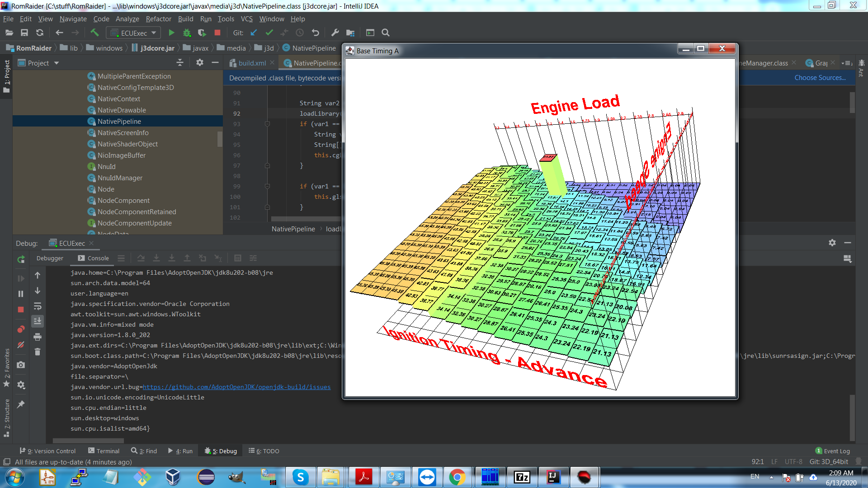
Task: Rerun ECUExec from debug panel
Action: pyautogui.click(x=21, y=259)
